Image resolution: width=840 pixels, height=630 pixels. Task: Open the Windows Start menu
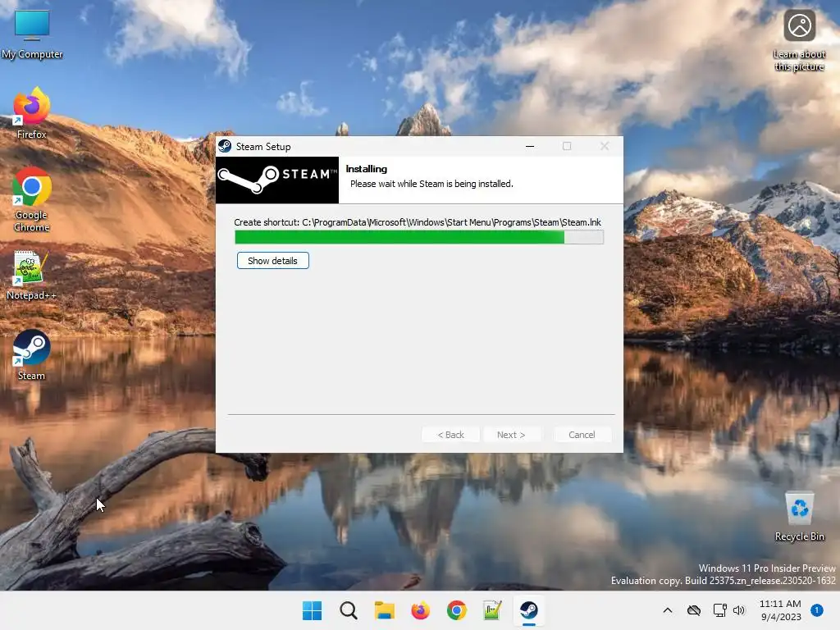tap(313, 610)
